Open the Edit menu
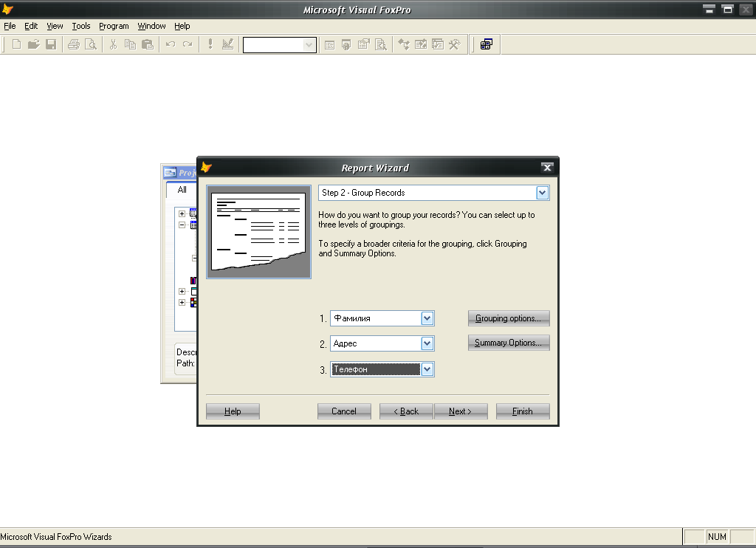 pos(31,26)
